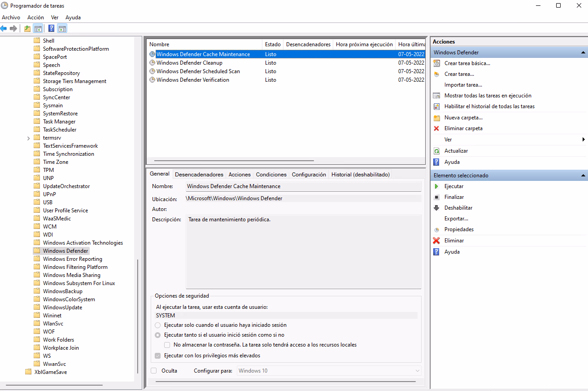Toggle the Oculta checkbox
Viewport: 588px width, 391px height.
pyautogui.click(x=154, y=371)
